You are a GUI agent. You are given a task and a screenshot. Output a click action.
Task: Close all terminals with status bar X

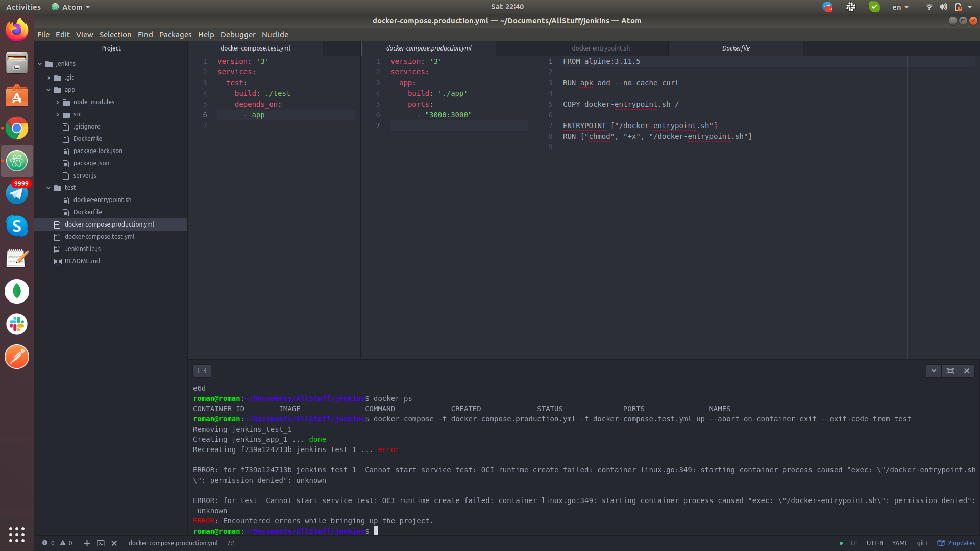tap(114, 543)
